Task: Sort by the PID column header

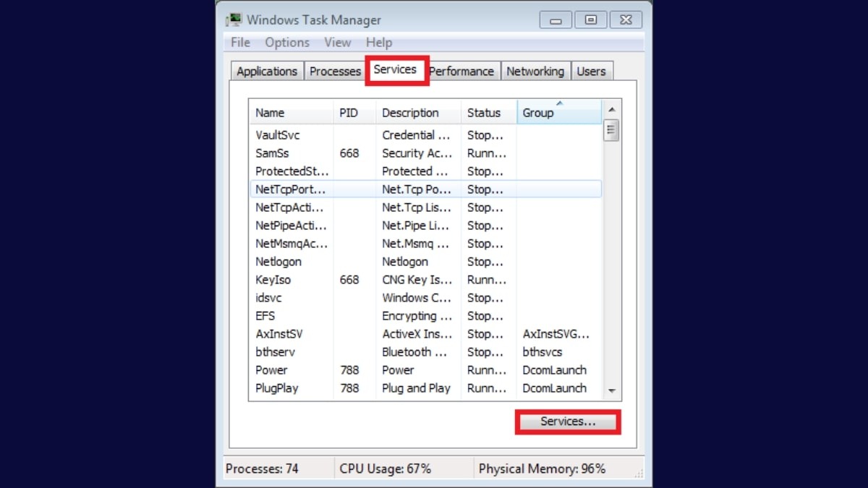Action: [354, 113]
